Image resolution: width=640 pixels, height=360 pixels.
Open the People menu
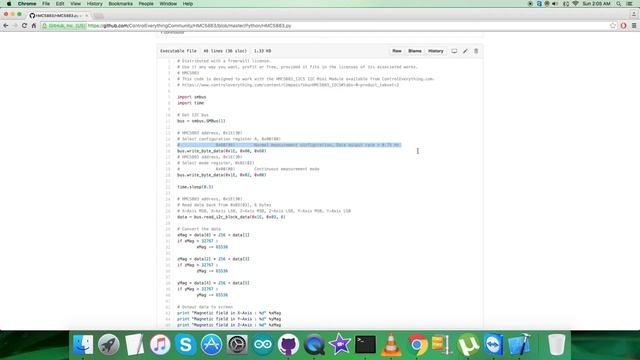(146, 4)
